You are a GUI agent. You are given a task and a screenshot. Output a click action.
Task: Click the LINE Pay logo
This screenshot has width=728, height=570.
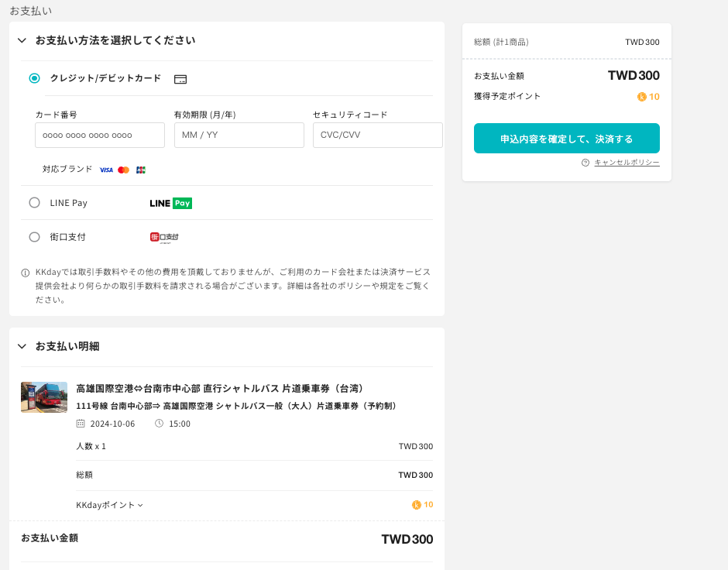pos(170,203)
